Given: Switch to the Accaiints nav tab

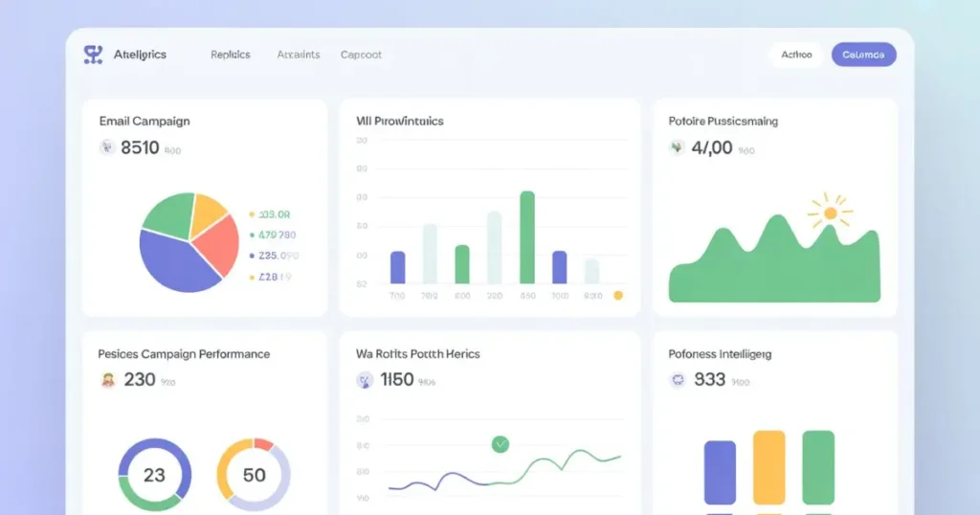Looking at the screenshot, I should pyautogui.click(x=298, y=55).
